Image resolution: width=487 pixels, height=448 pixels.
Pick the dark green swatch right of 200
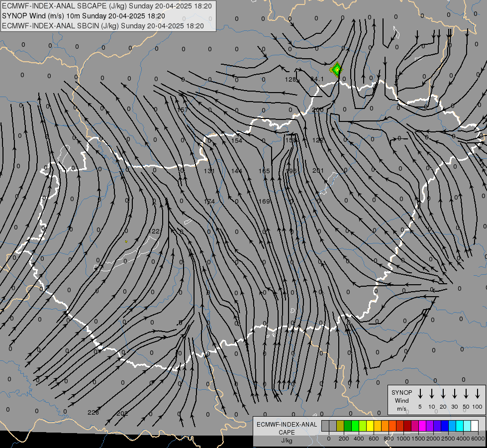click(348, 426)
